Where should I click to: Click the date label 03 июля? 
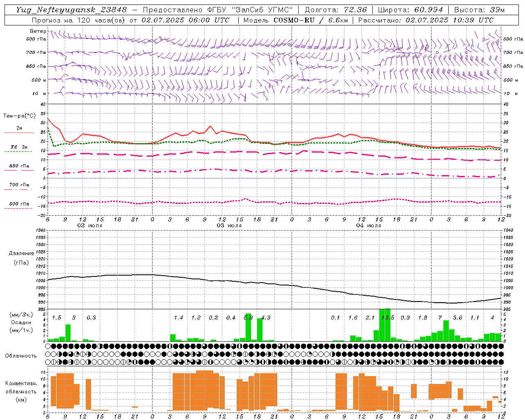click(229, 226)
